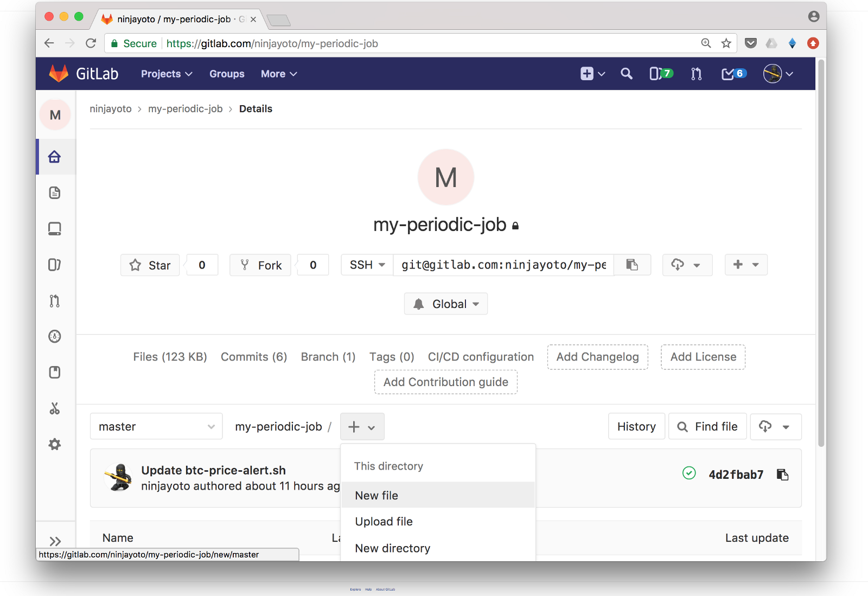Open the Repository icon in sidebar
Image resolution: width=868 pixels, height=596 pixels.
click(55, 193)
